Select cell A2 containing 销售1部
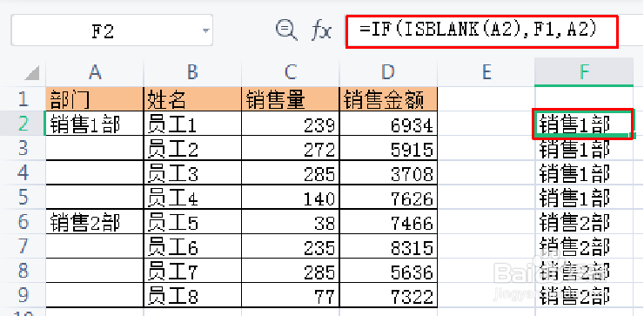This screenshot has height=316, width=644. pos(95,124)
